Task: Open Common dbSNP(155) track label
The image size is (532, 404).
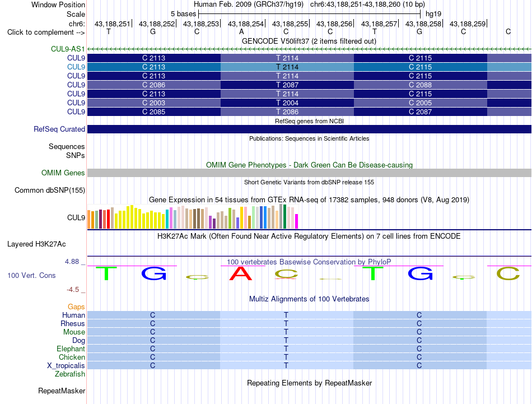Action: (50, 190)
